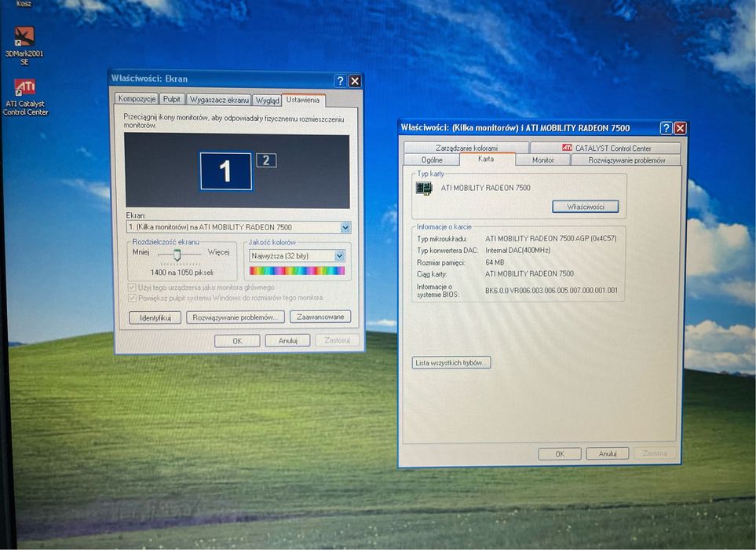This screenshot has height=550, width=756.
Task: Click OK in the Radeon 7500 properties window
Action: pos(559,454)
